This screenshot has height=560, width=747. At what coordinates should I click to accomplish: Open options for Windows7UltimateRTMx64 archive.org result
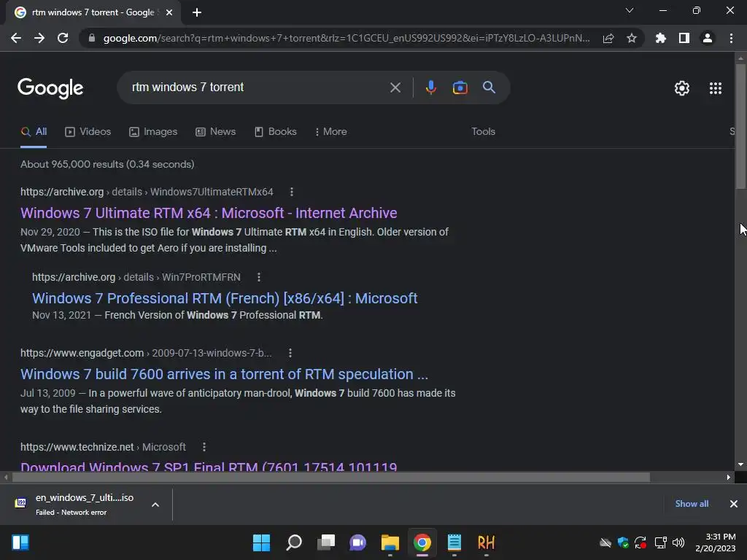pyautogui.click(x=292, y=192)
